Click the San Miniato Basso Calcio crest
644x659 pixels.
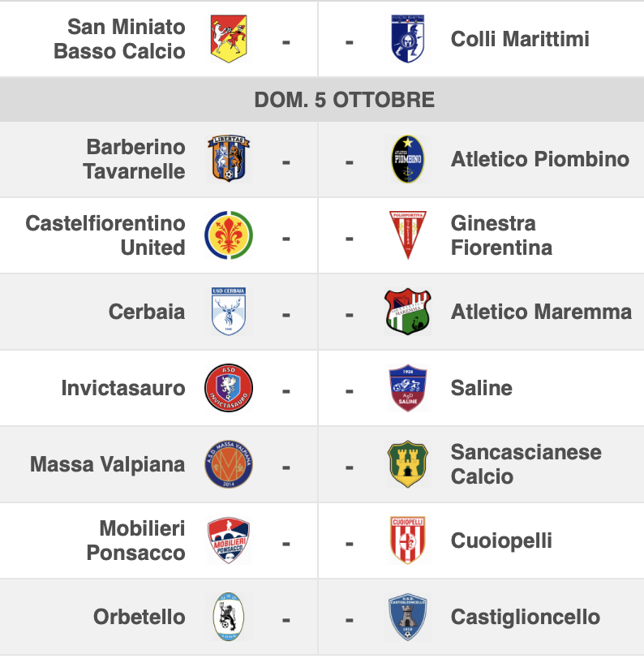[230, 39]
